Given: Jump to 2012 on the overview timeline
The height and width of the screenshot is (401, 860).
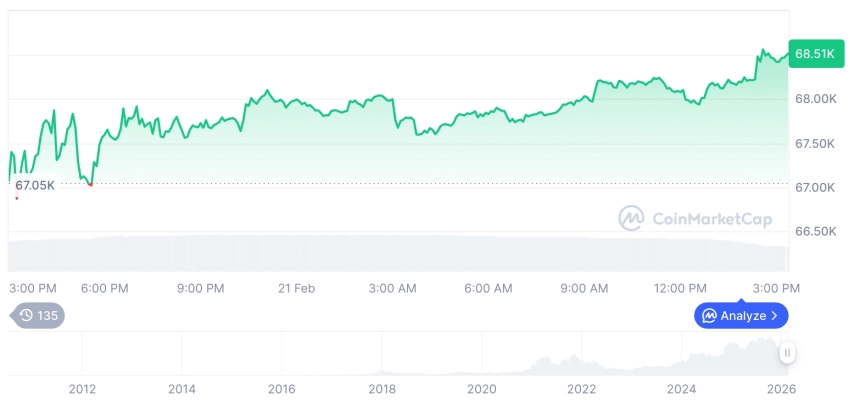Looking at the screenshot, I should tap(82, 389).
